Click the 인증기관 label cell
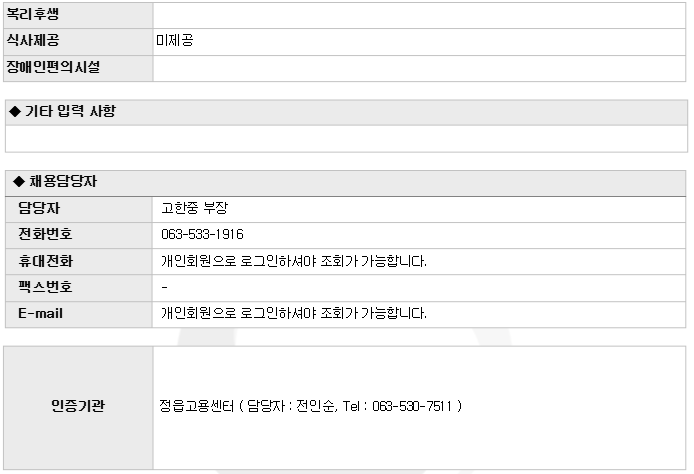 pos(78,406)
